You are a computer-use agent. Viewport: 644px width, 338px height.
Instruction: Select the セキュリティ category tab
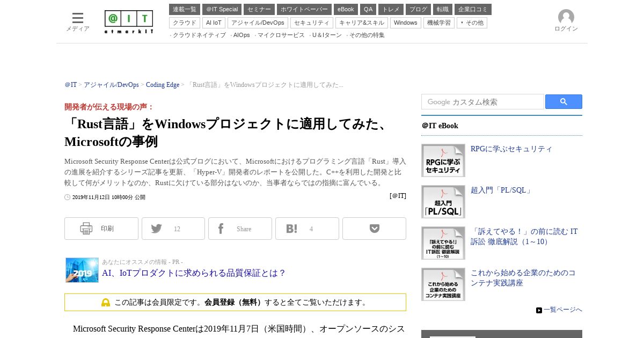(x=312, y=23)
